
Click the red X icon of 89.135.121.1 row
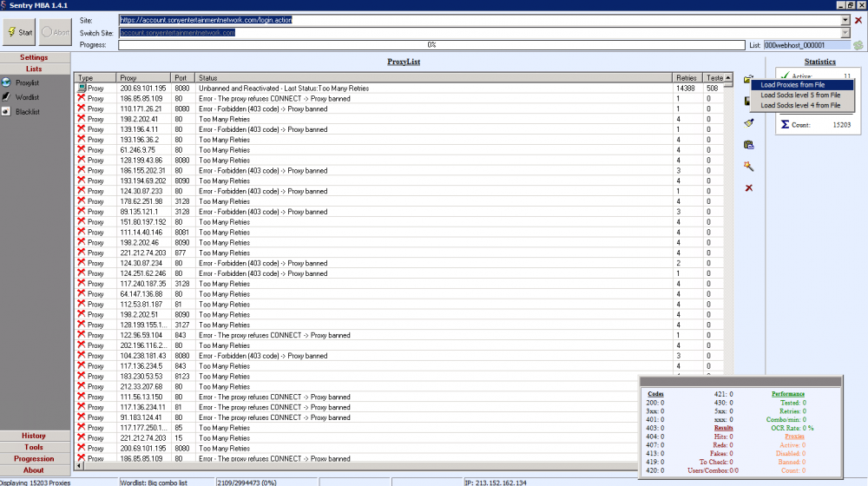coord(82,211)
